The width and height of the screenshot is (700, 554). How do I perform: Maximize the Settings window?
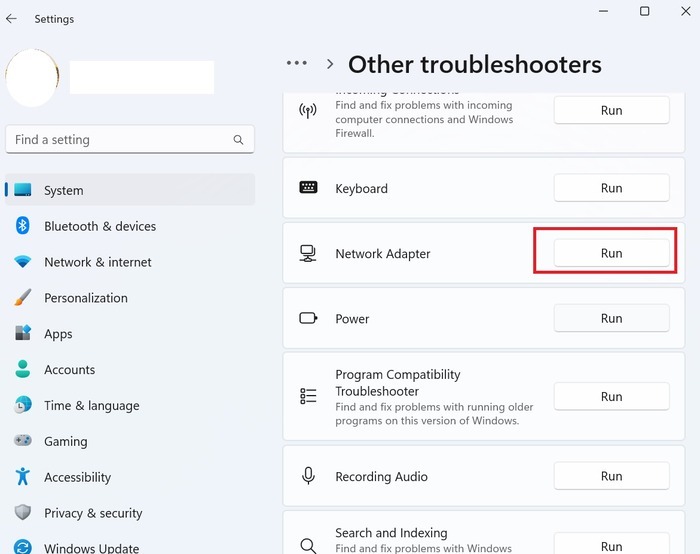644,11
